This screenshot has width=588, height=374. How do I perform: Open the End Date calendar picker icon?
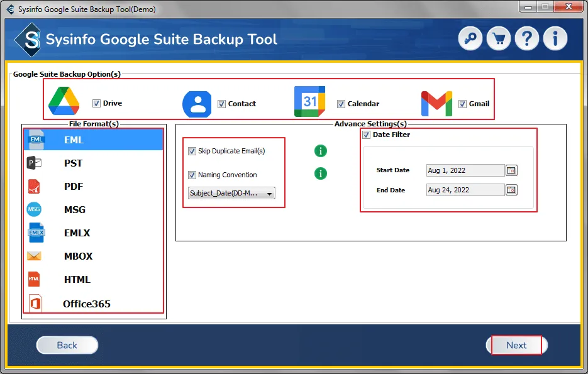(x=511, y=190)
